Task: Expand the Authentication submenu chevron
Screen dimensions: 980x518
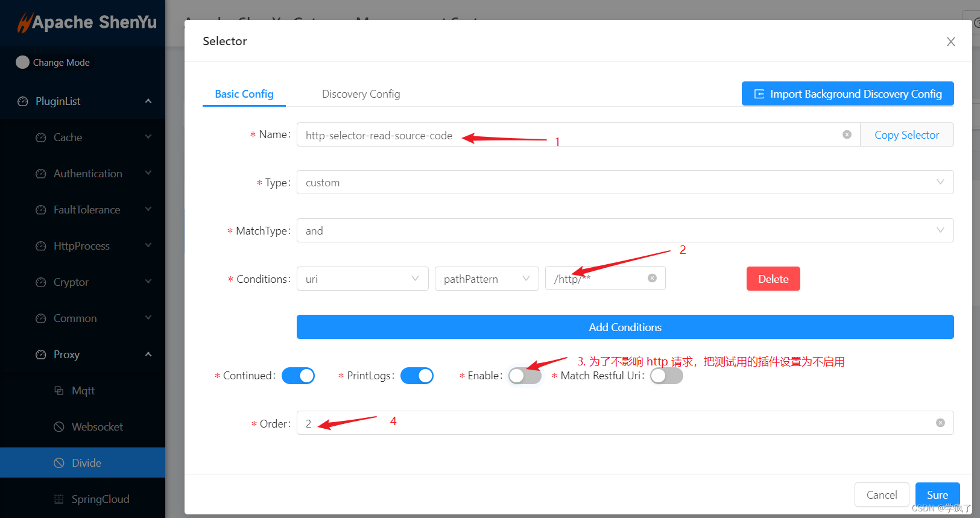Action: (148, 173)
